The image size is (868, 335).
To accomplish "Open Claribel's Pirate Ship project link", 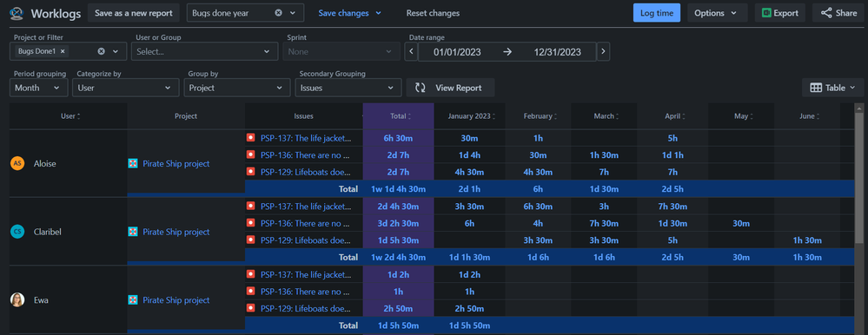I will tap(176, 232).
